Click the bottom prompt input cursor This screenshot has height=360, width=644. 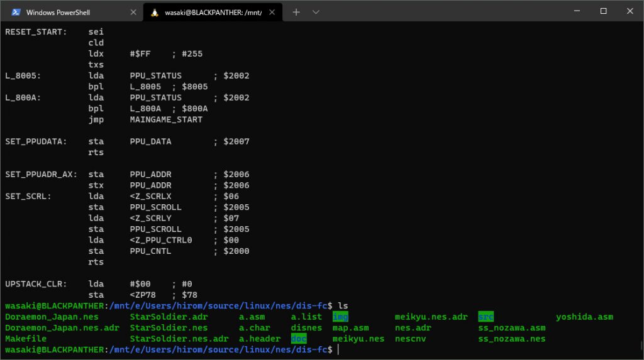[x=338, y=350]
